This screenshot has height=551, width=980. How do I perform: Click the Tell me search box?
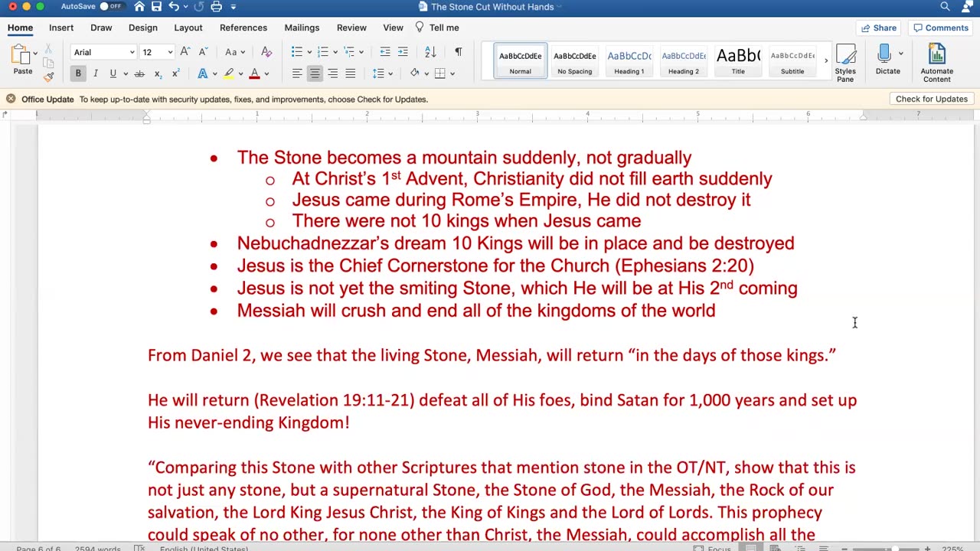click(437, 28)
